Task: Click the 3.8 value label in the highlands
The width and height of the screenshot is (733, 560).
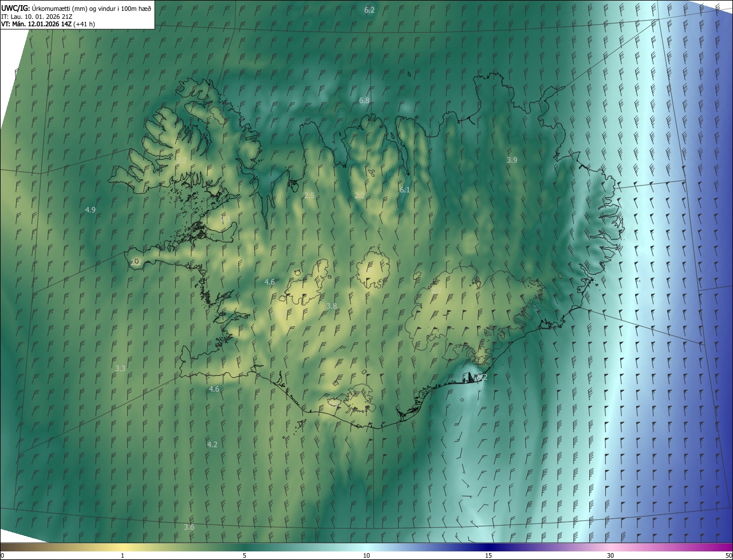Action: (332, 306)
